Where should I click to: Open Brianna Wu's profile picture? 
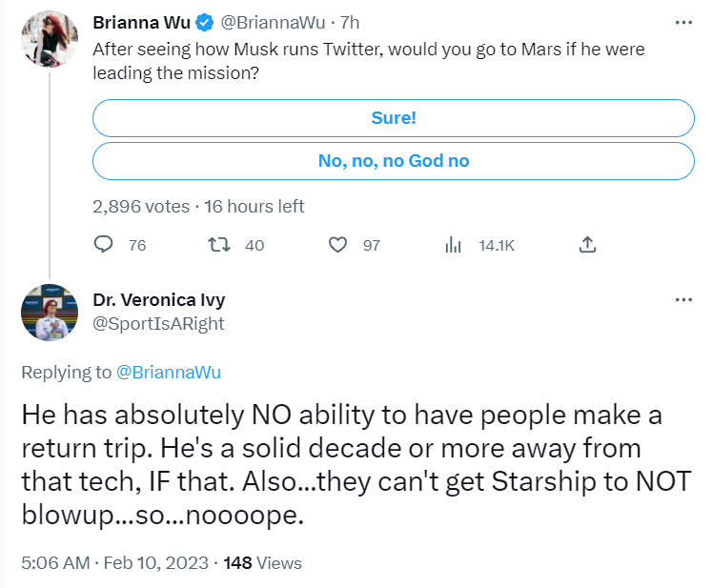click(x=50, y=39)
